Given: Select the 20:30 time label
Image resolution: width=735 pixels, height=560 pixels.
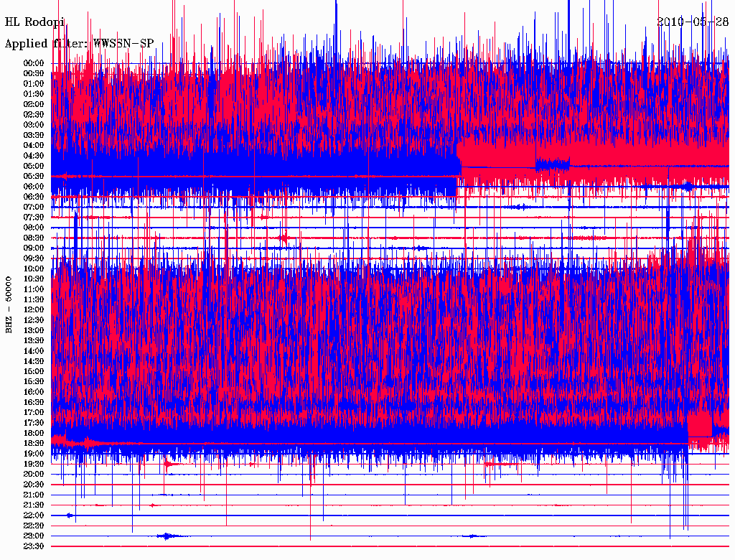Looking at the screenshot, I should pos(34,485).
